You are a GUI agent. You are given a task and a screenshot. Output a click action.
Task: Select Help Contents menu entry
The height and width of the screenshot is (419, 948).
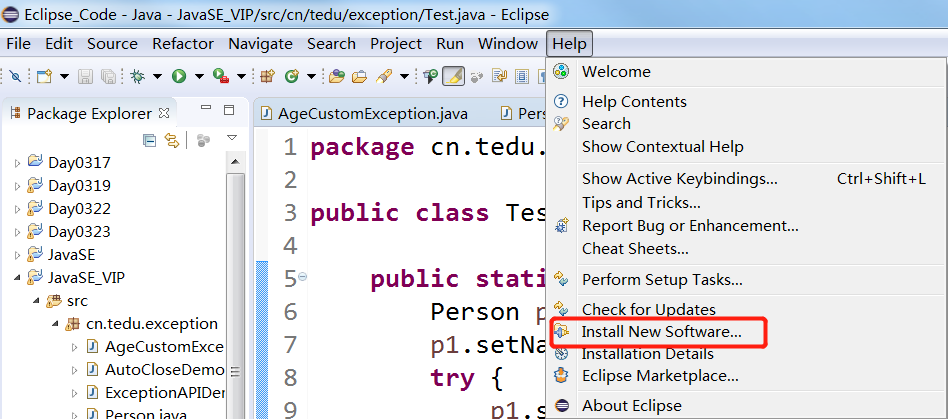(747, 102)
